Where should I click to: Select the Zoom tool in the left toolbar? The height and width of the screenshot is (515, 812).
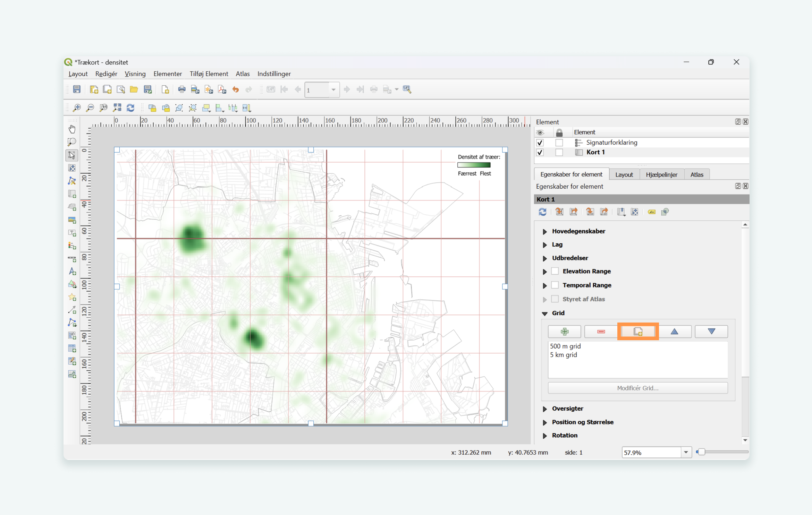click(72, 142)
